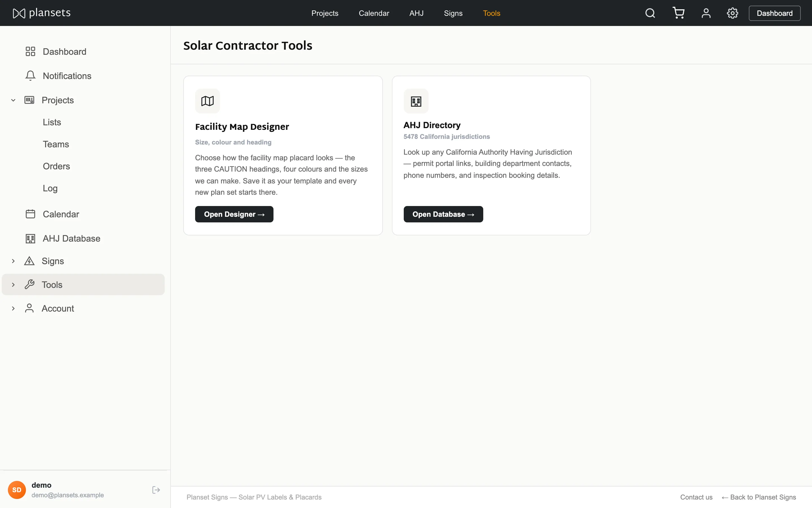The width and height of the screenshot is (812, 508).
Task: Click the Signs warning triangle icon
Action: click(29, 261)
